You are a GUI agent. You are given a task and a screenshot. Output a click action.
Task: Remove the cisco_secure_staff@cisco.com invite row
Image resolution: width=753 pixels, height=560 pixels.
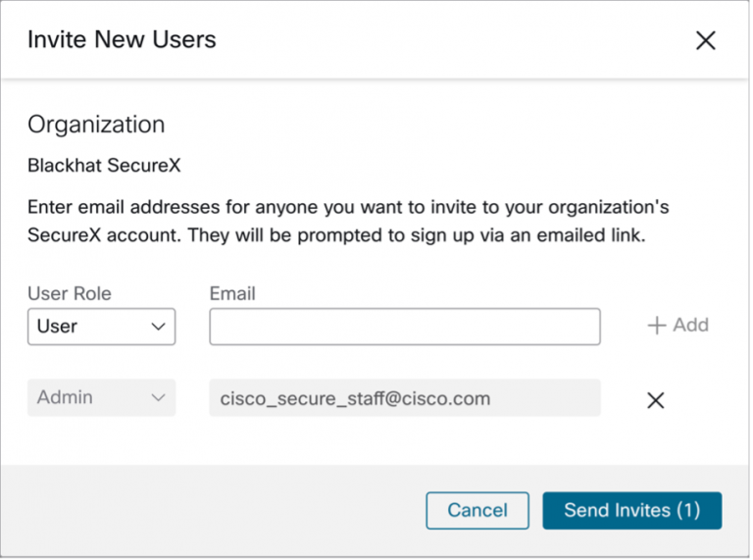coord(656,399)
